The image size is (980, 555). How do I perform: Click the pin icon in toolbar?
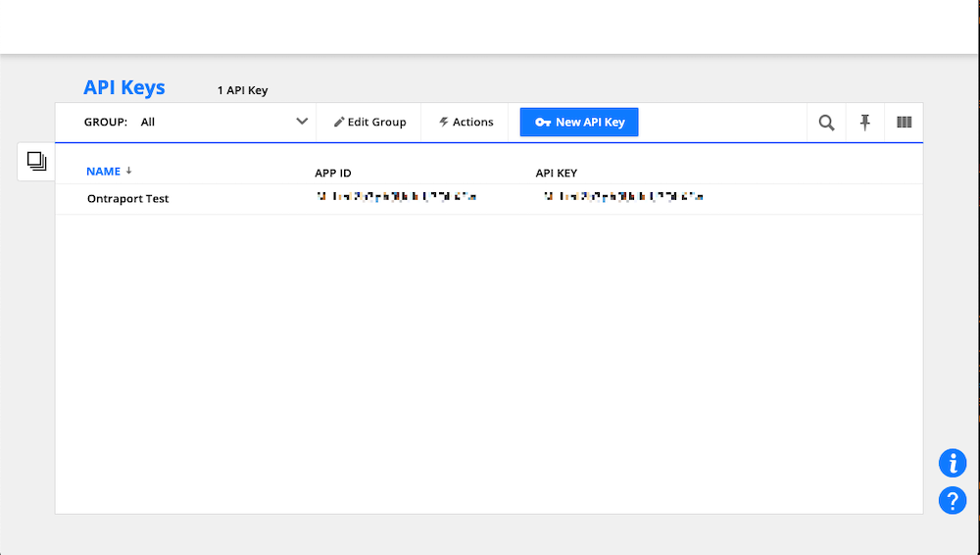[x=864, y=123]
